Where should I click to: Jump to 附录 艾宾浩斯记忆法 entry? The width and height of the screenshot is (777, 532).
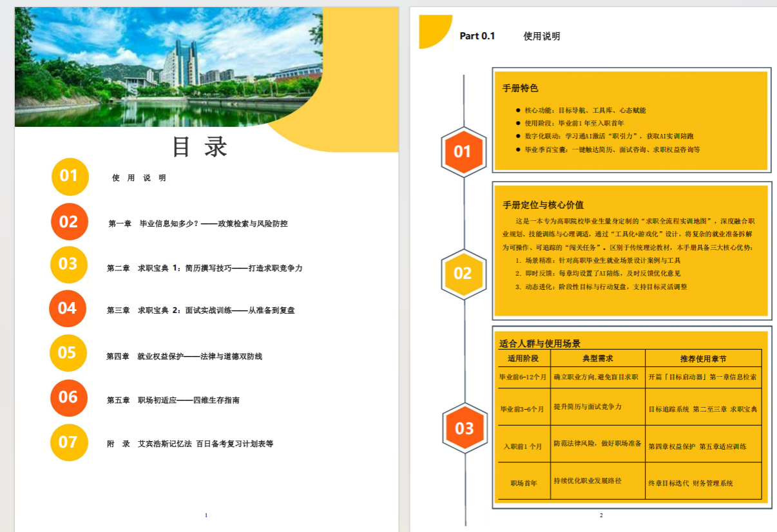tap(190, 444)
